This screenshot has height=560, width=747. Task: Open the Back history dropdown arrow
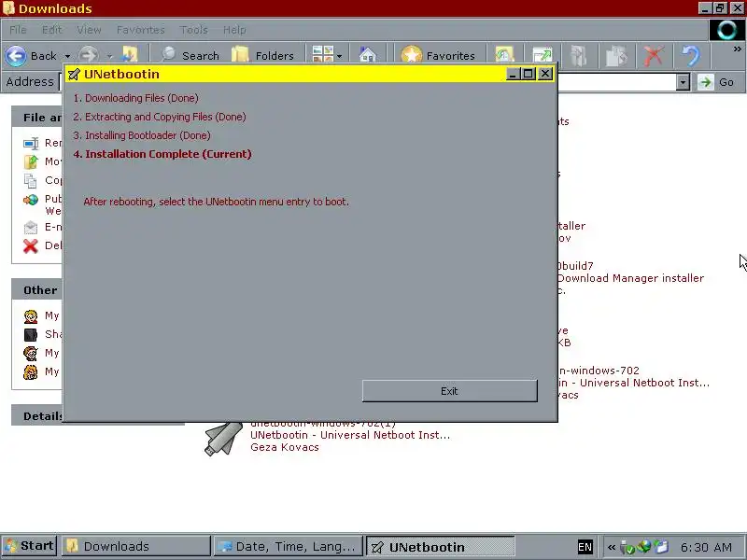pyautogui.click(x=67, y=56)
